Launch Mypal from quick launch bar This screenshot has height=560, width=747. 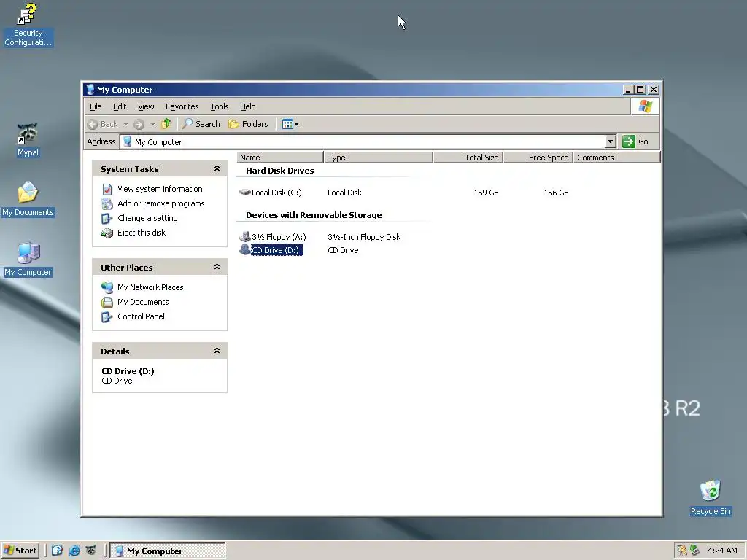click(x=91, y=551)
